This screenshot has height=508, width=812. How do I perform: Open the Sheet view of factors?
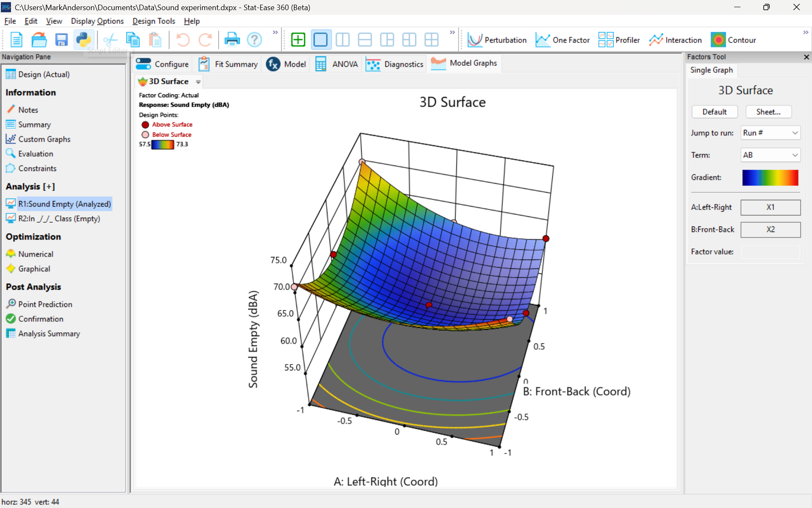point(768,111)
